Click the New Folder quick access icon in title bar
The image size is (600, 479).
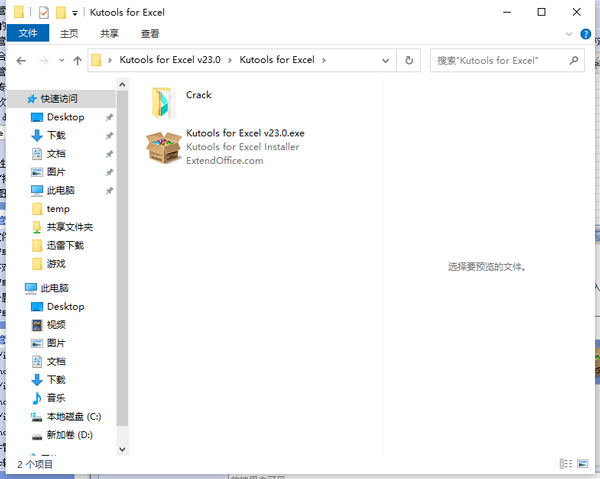pos(60,13)
